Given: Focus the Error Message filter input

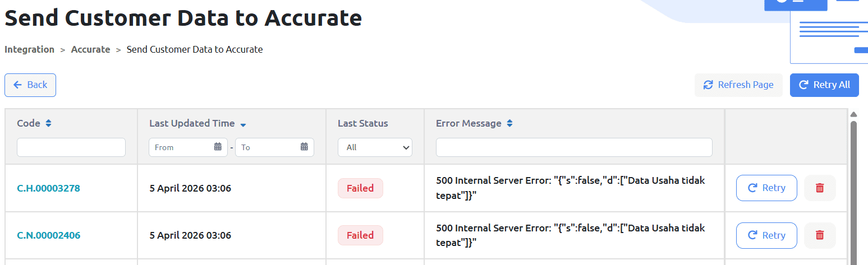Looking at the screenshot, I should point(574,147).
